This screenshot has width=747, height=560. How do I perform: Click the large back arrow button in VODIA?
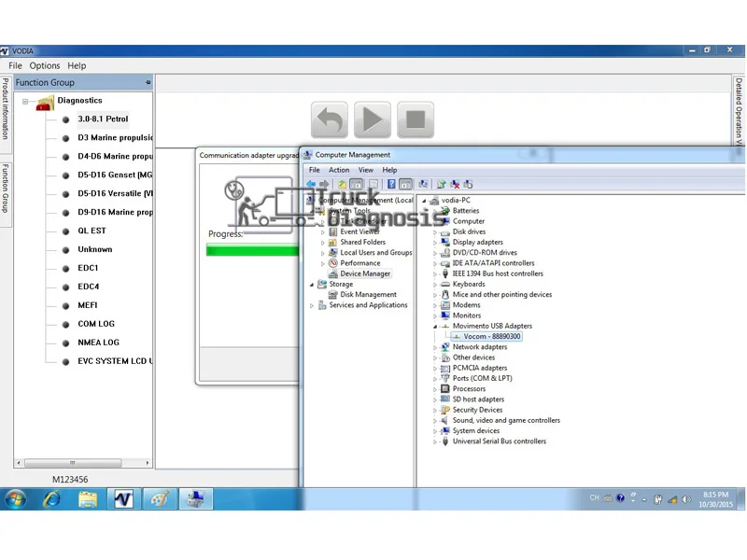point(330,119)
